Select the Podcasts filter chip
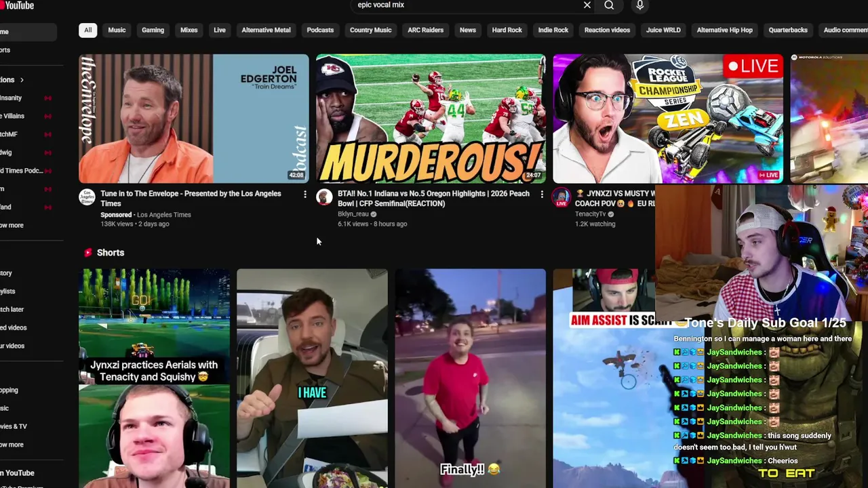This screenshot has height=488, width=868. [320, 30]
